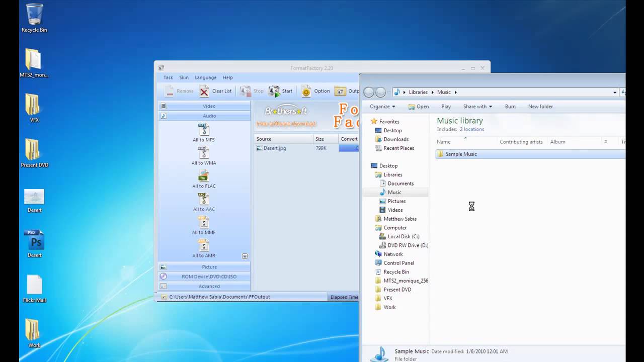
Task: Collapse the Audio category panel
Action: pos(205,116)
